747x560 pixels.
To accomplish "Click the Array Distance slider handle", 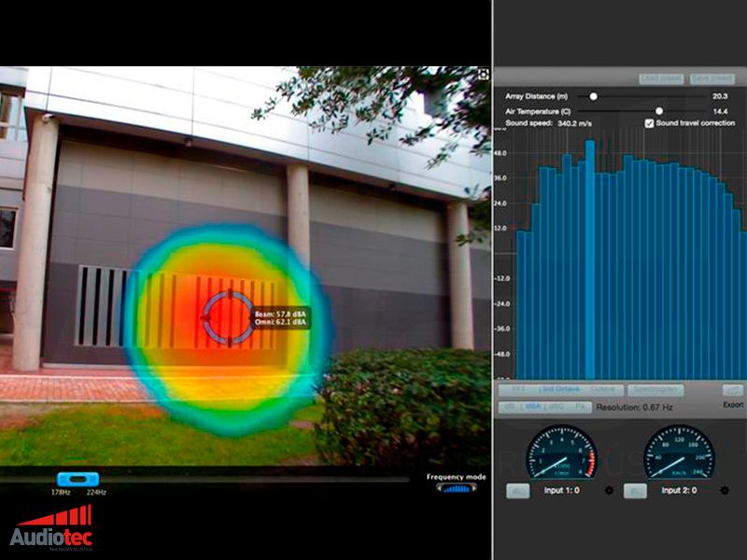I will [593, 96].
